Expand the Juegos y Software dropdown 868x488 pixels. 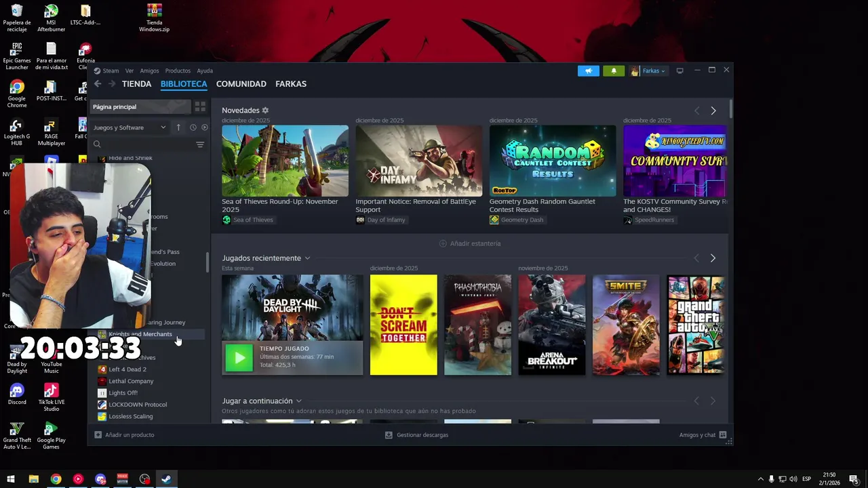[x=130, y=127]
